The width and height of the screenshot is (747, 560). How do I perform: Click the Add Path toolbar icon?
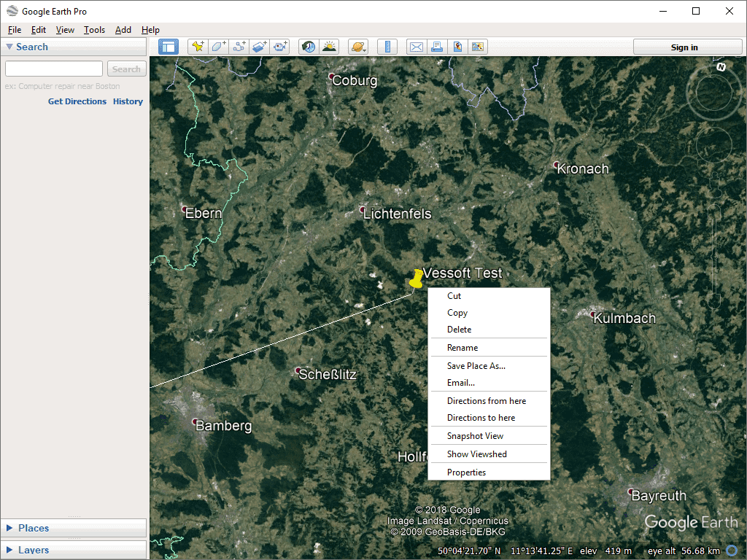[x=239, y=47]
